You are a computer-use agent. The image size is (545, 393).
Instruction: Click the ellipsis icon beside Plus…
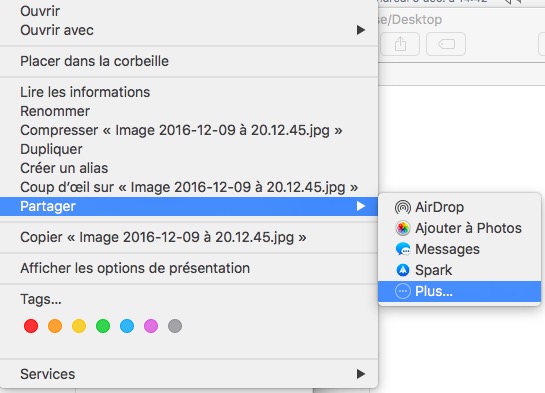(x=403, y=291)
